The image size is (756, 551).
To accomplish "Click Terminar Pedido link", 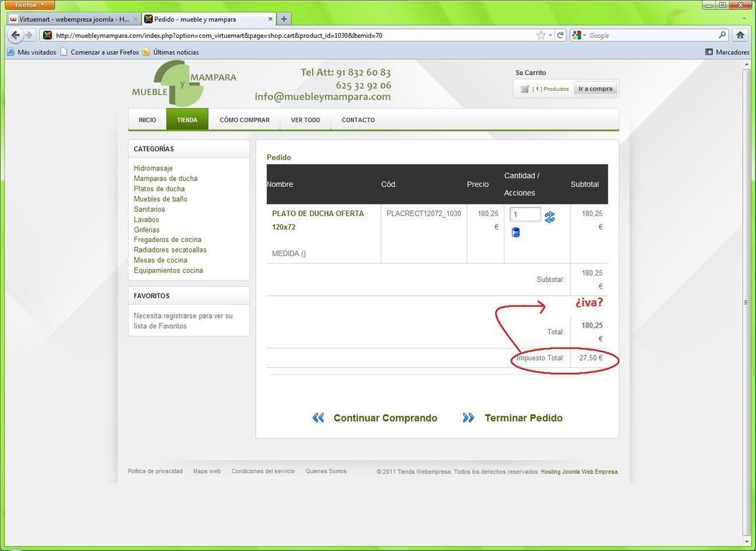I will pos(524,418).
